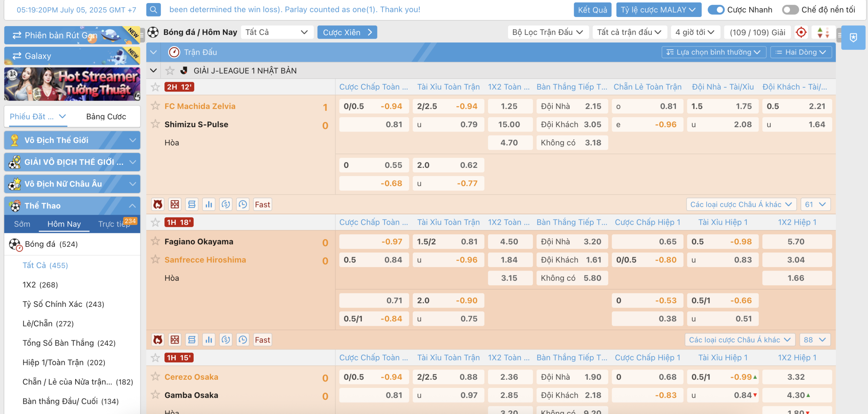Open the stacked-list icon in the Machida toolbar
This screenshot has width=868, height=414.
click(192, 204)
